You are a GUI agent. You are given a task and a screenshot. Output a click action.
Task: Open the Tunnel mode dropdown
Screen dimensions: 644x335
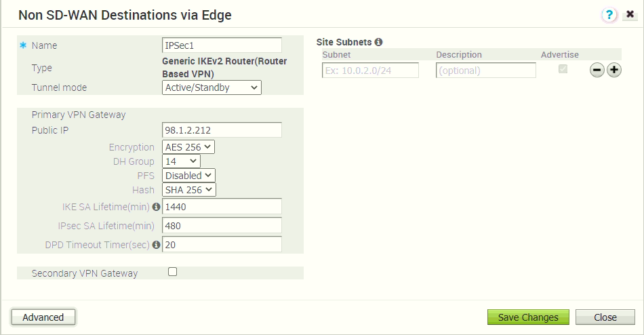(212, 87)
